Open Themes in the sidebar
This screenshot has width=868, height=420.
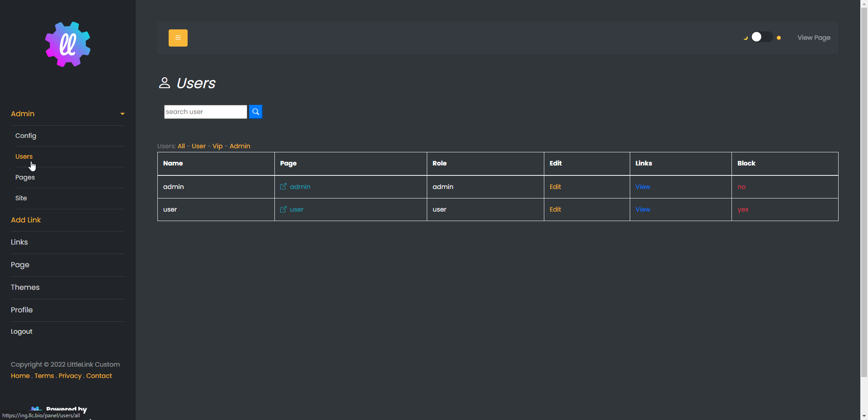tap(25, 288)
